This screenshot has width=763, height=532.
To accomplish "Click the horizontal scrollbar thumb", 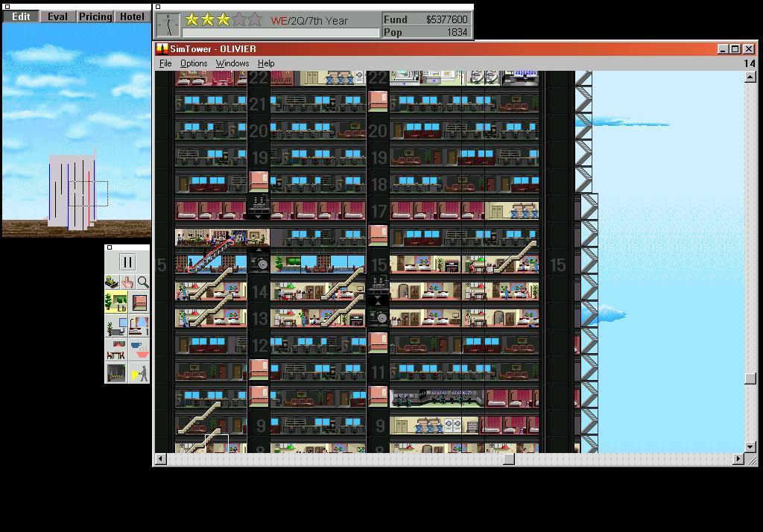I will tap(509, 458).
